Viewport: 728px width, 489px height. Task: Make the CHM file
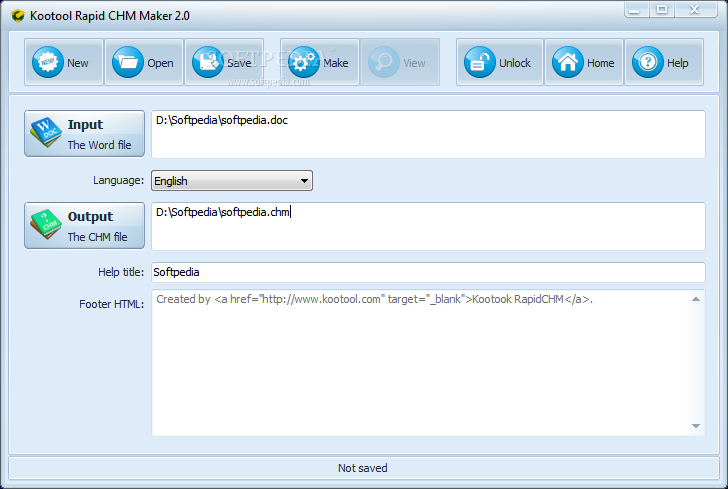point(319,62)
